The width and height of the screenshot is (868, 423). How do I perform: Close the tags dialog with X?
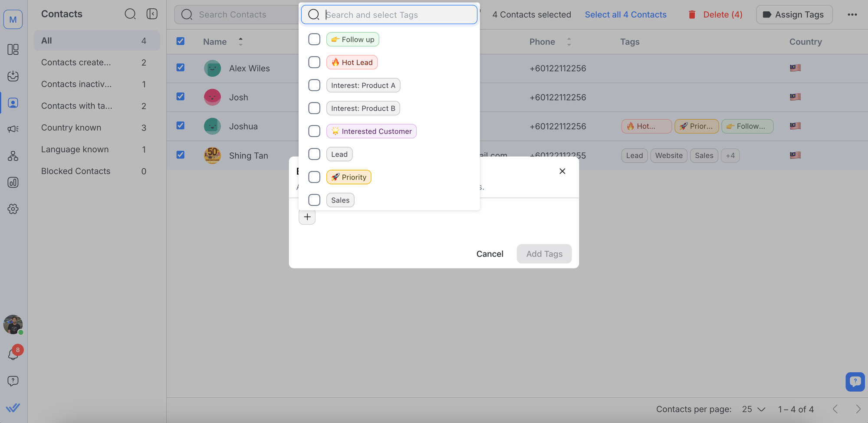(x=562, y=171)
